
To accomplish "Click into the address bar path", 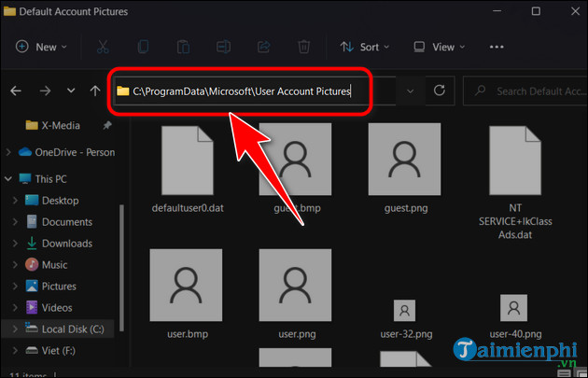I will click(x=241, y=91).
